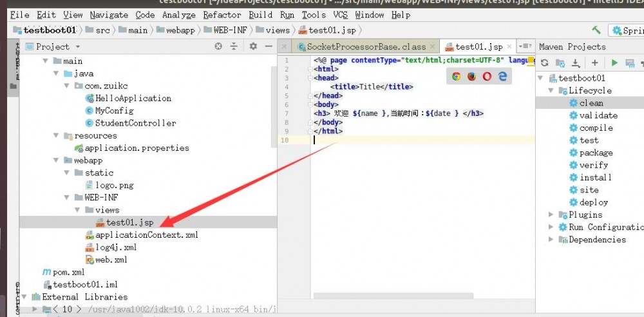Open preview in Chrome browser icon
Screen dimensions: 644x317
(x=456, y=76)
